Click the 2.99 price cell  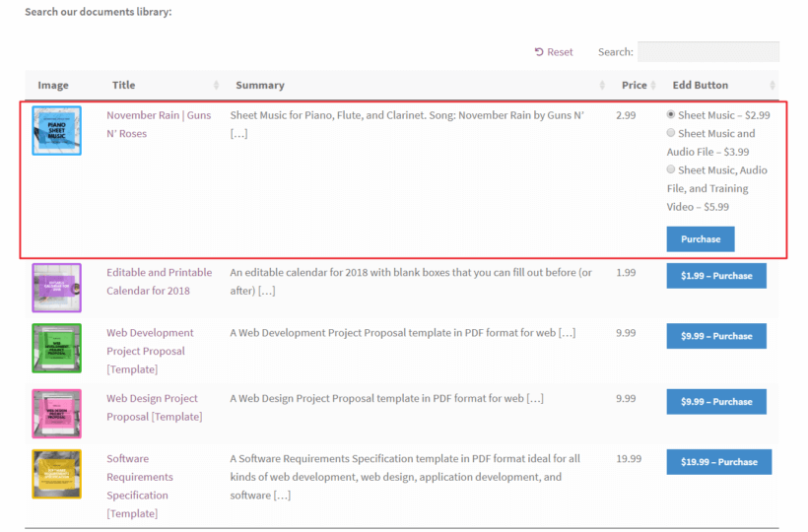(626, 115)
